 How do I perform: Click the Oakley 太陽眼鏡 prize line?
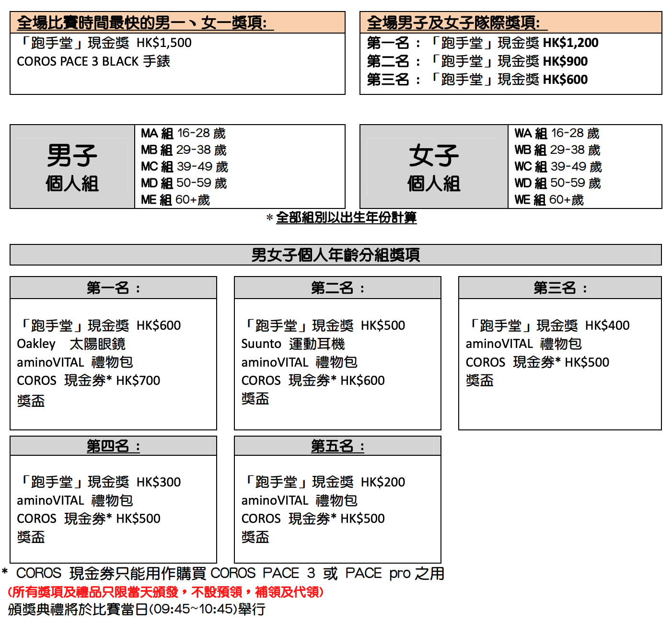click(71, 344)
